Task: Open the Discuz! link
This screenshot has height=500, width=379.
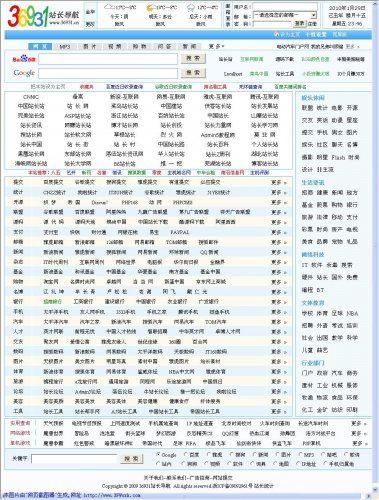Action: [100, 202]
